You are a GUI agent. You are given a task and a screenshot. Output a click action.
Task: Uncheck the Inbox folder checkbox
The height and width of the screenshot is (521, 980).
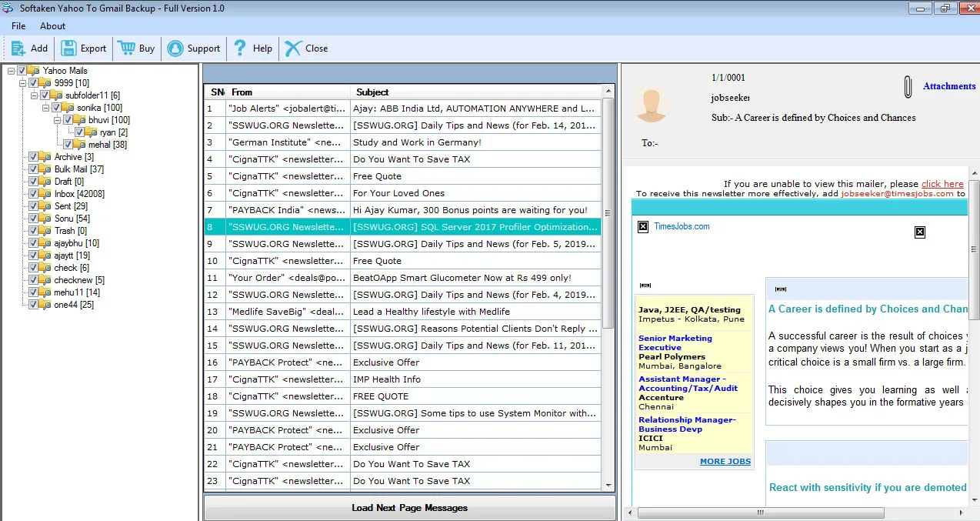pyautogui.click(x=33, y=194)
